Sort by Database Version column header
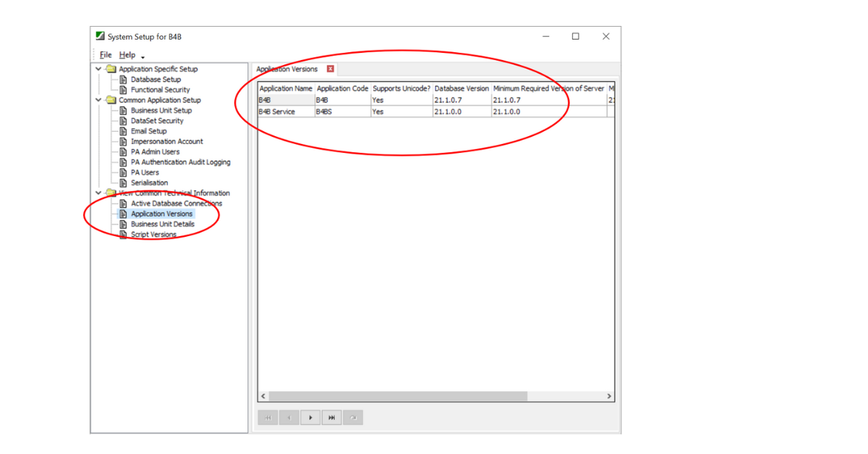Screen dimensions: 868x454 (x=461, y=88)
